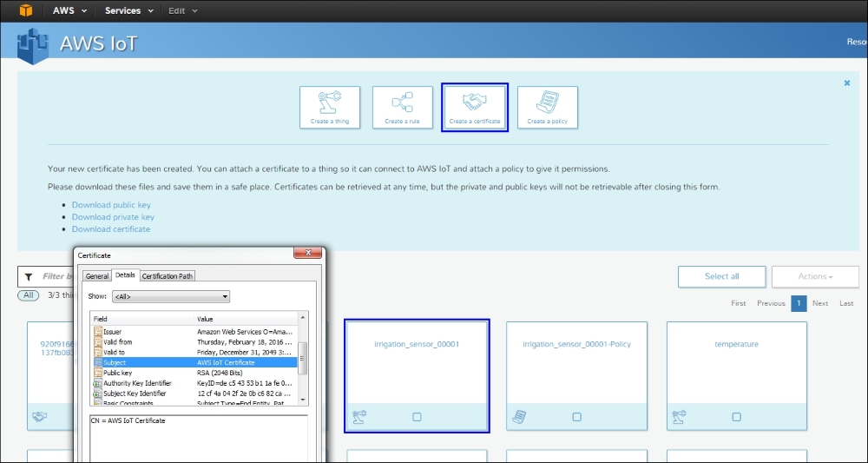Click the field list scroll up arrow
868x463 pixels.
coord(303,318)
